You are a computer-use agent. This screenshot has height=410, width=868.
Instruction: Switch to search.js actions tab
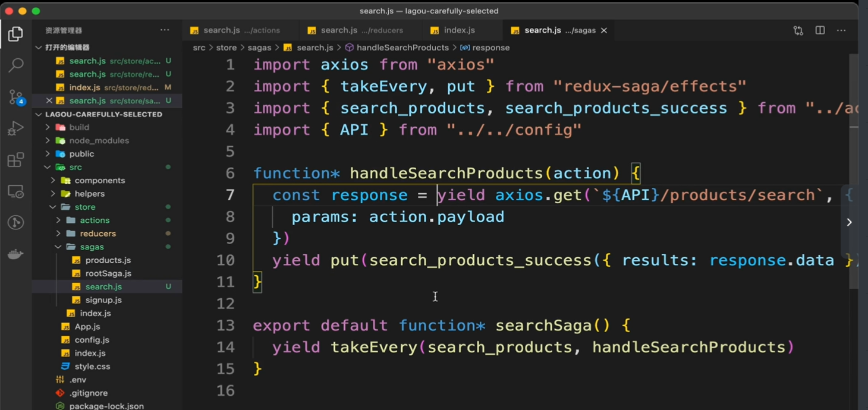pos(241,30)
